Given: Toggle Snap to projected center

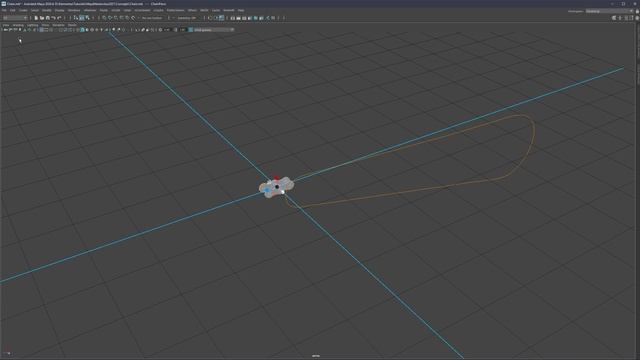Looking at the screenshot, I should (121, 18).
